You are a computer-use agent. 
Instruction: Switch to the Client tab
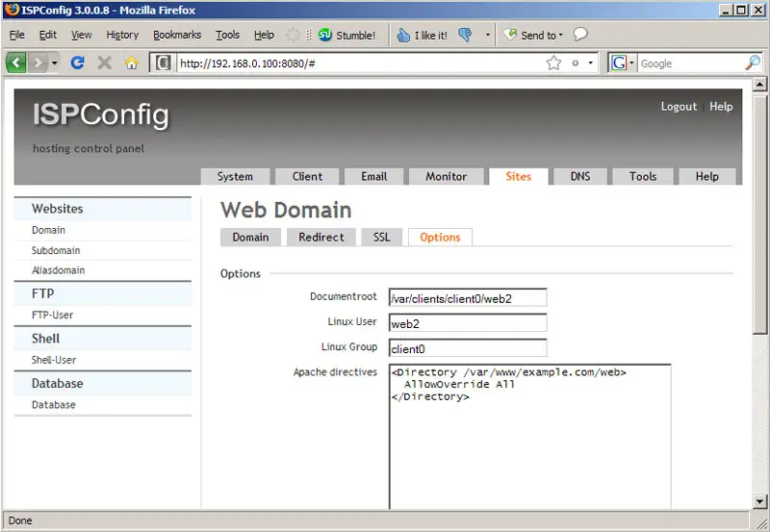click(x=307, y=176)
